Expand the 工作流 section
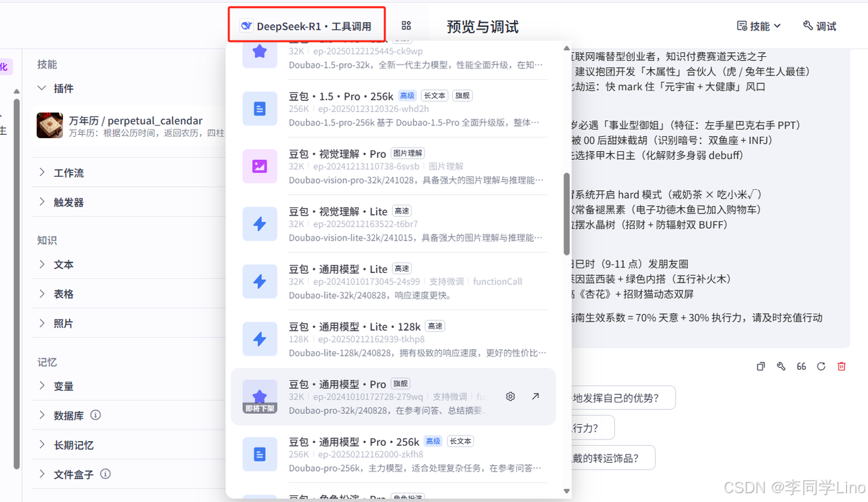The image size is (868, 502). (x=42, y=172)
